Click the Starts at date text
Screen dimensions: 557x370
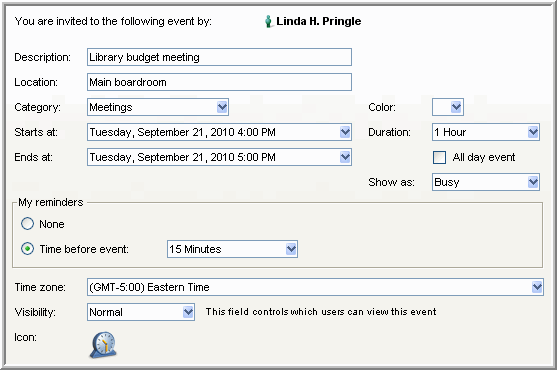pyautogui.click(x=183, y=132)
